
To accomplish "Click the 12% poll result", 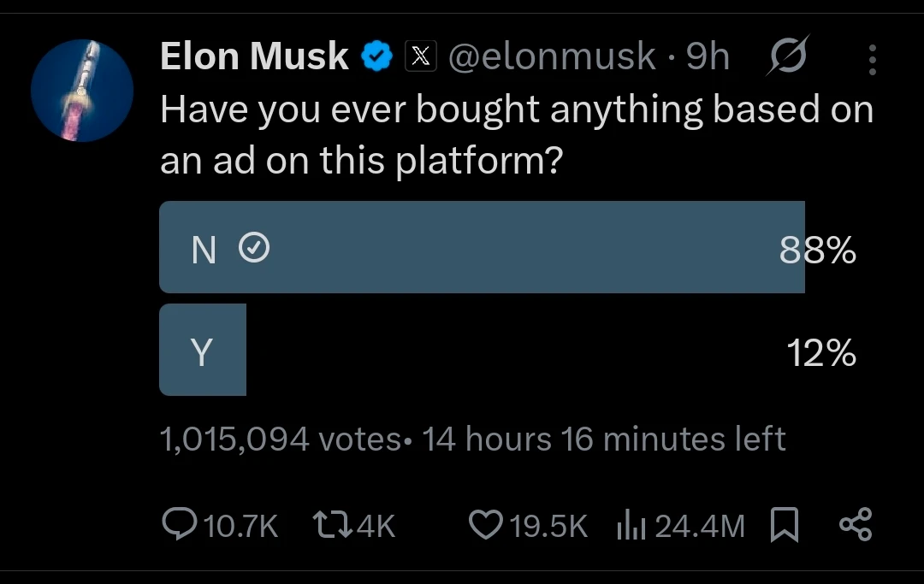I will pyautogui.click(x=821, y=353).
